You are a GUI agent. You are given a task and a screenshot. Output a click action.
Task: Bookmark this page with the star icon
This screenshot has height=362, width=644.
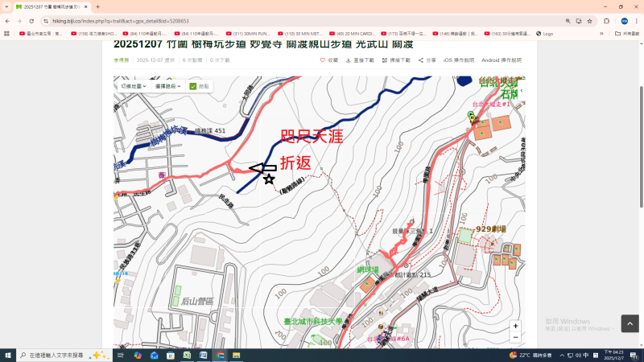point(589,21)
